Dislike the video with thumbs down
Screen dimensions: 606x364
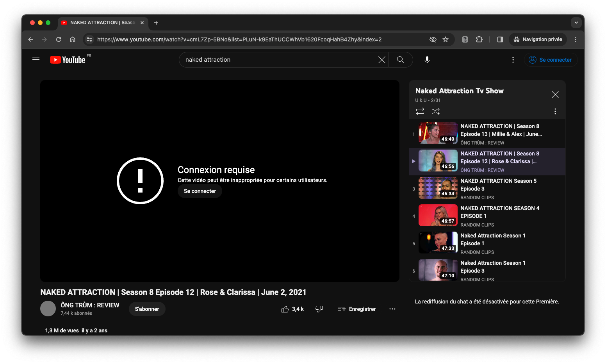(x=319, y=309)
